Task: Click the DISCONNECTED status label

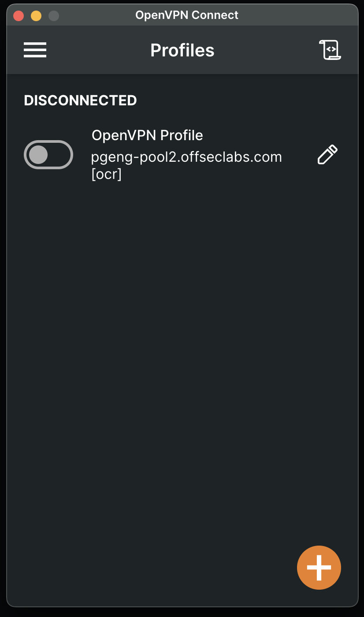Action: coord(80,100)
